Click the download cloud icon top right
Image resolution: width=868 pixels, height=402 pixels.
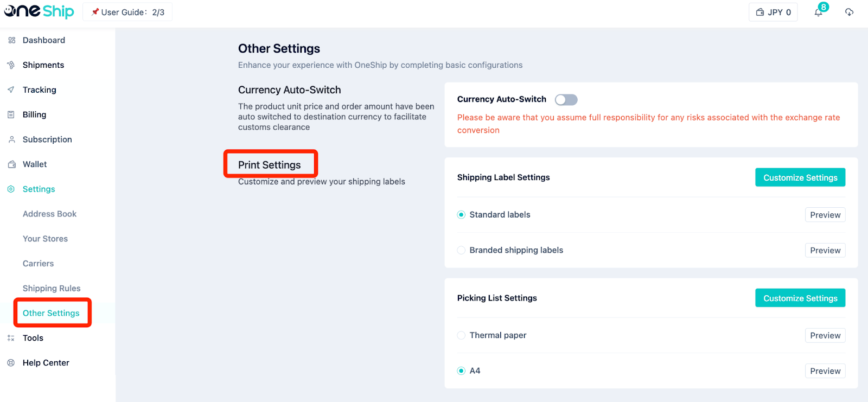[849, 12]
